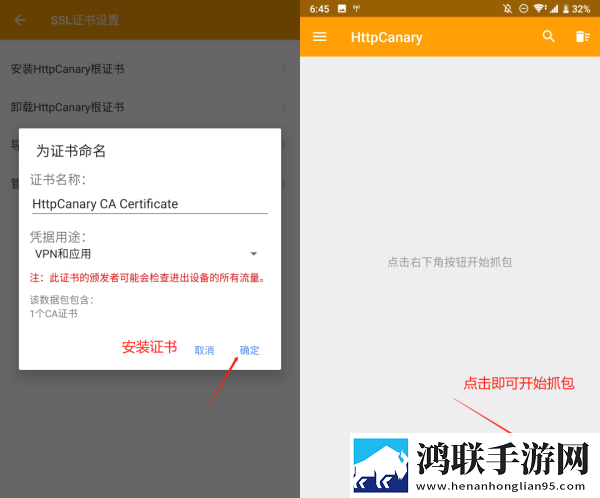600x498 pixels.
Task: Click the 取消 button in dialog
Action: coord(204,350)
